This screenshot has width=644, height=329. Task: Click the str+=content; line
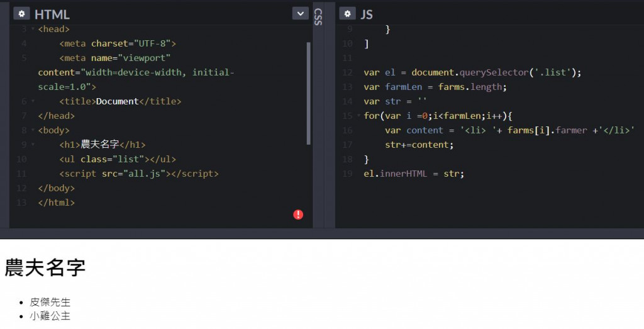tap(419, 145)
